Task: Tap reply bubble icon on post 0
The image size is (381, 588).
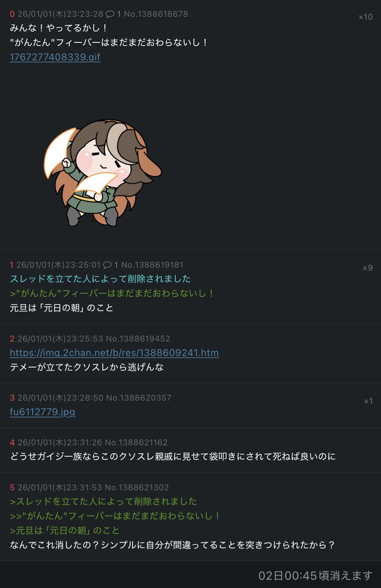Action: coord(110,14)
